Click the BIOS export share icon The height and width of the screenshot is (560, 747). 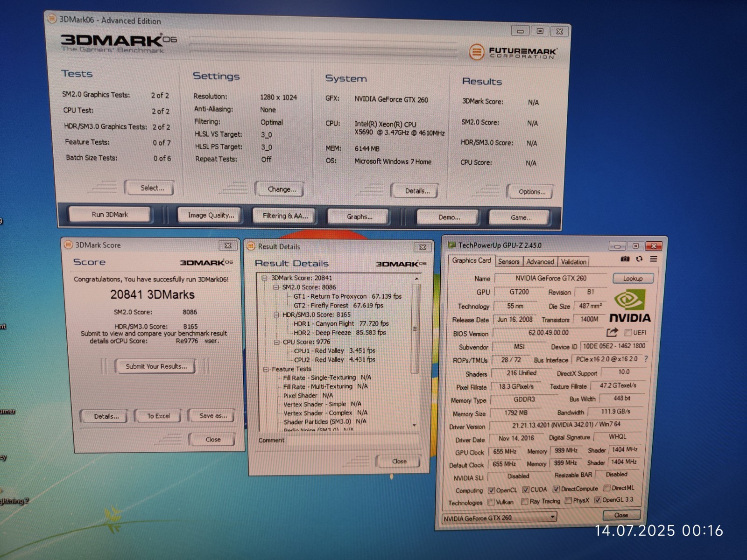[612, 332]
